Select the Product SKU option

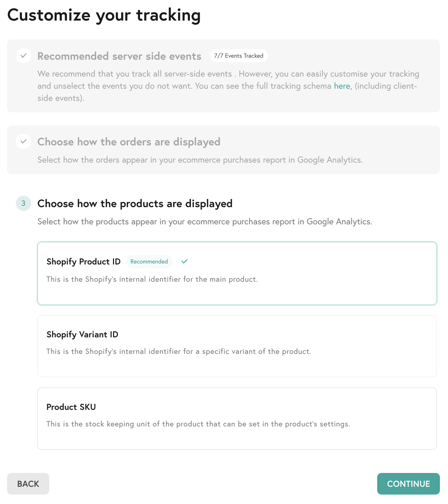coord(237,419)
